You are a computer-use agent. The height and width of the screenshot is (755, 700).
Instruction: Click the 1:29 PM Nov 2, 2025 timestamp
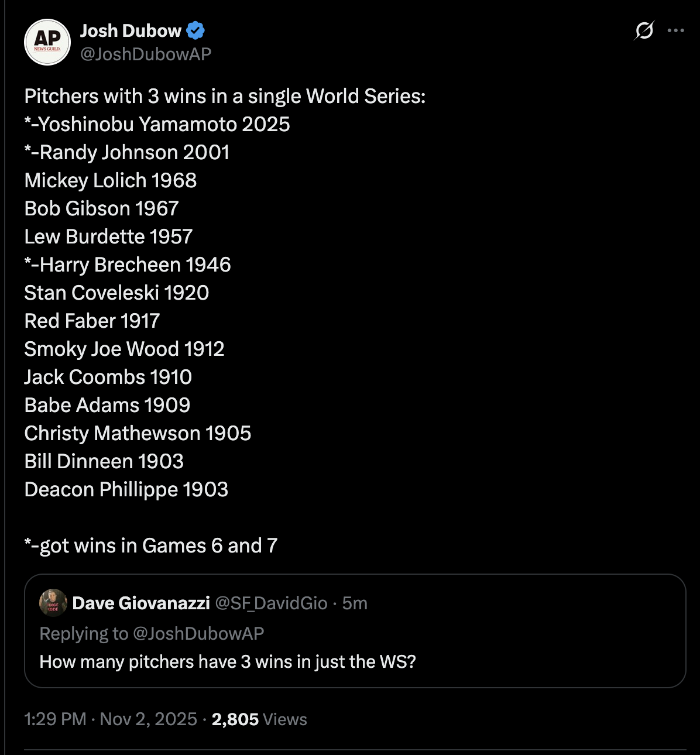click(x=111, y=719)
